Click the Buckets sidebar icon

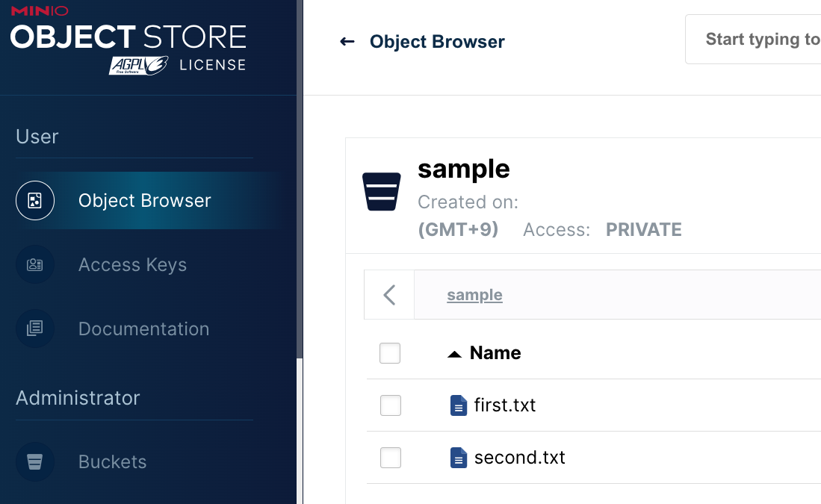(x=35, y=461)
